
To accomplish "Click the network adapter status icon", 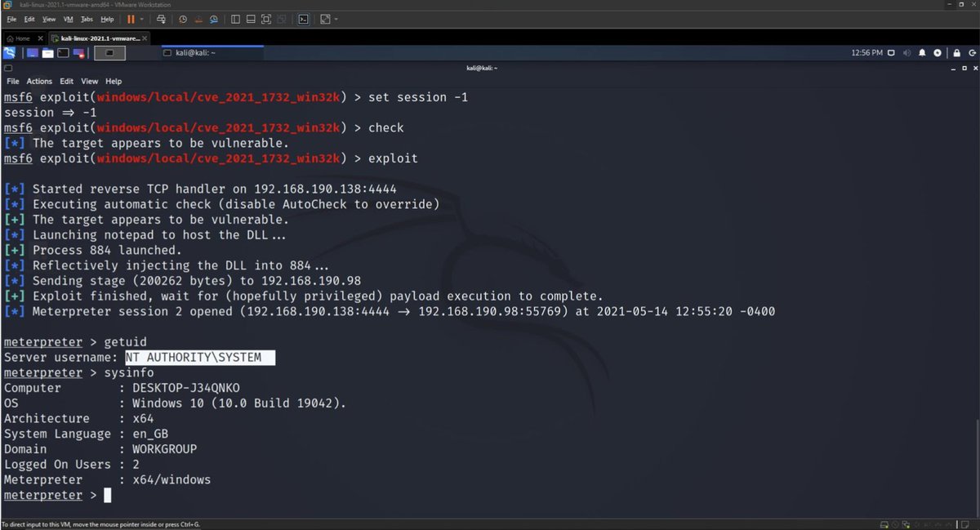I will (x=907, y=524).
